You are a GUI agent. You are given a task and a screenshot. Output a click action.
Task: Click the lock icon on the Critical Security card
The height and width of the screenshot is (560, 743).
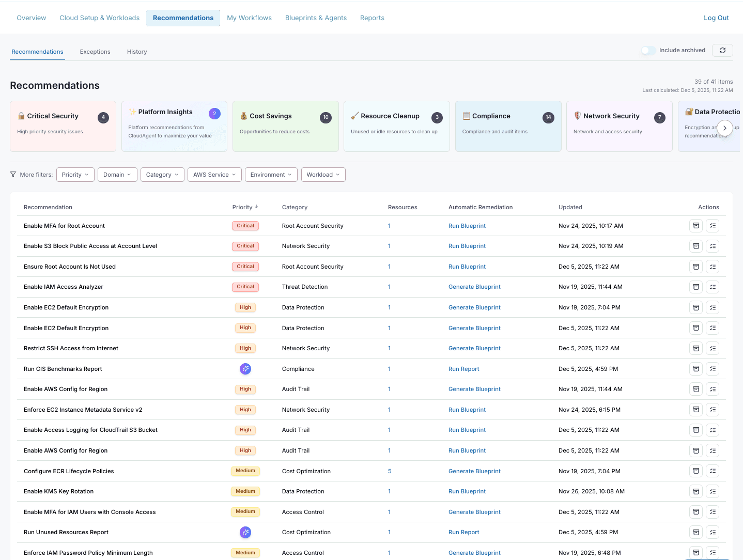(x=22, y=116)
